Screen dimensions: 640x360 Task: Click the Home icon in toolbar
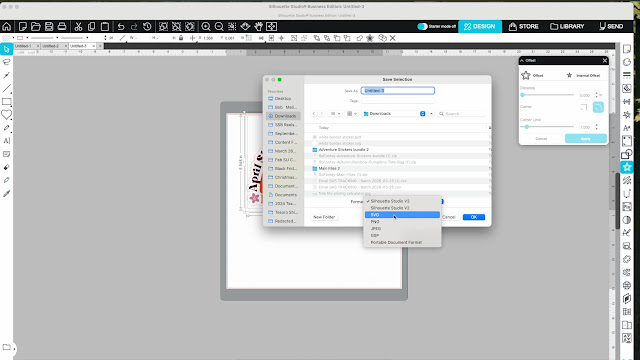pyautogui.click(x=7, y=27)
